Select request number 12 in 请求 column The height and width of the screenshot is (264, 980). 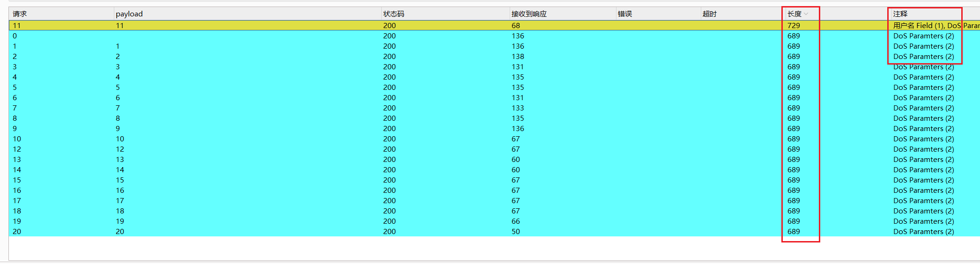17,149
